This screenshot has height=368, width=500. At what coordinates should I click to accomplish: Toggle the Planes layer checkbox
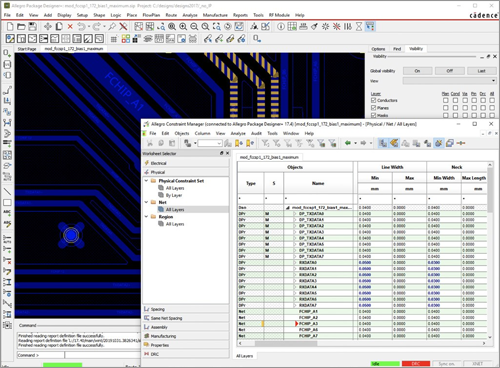(x=373, y=108)
